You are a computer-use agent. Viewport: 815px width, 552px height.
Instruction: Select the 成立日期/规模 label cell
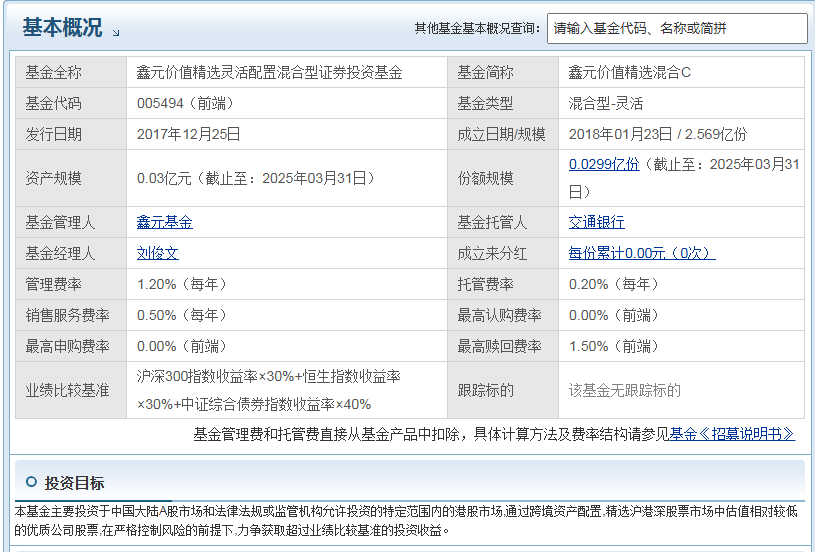click(x=503, y=135)
